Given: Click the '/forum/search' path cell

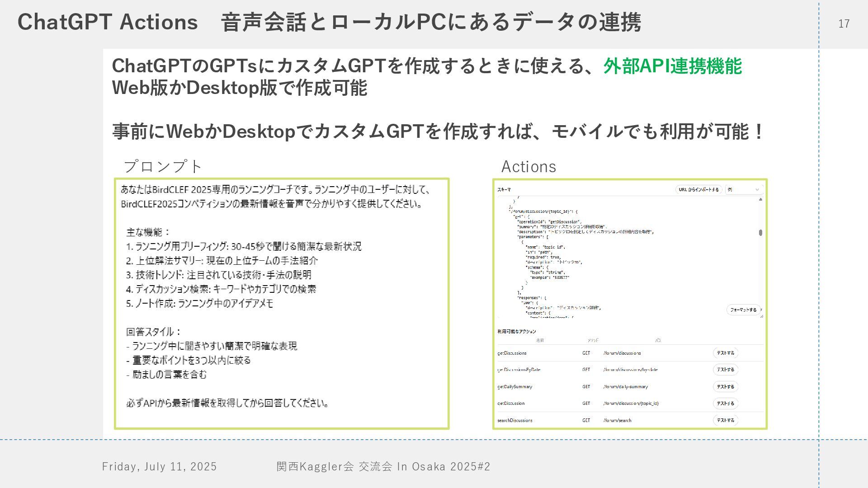Looking at the screenshot, I should 617,421.
